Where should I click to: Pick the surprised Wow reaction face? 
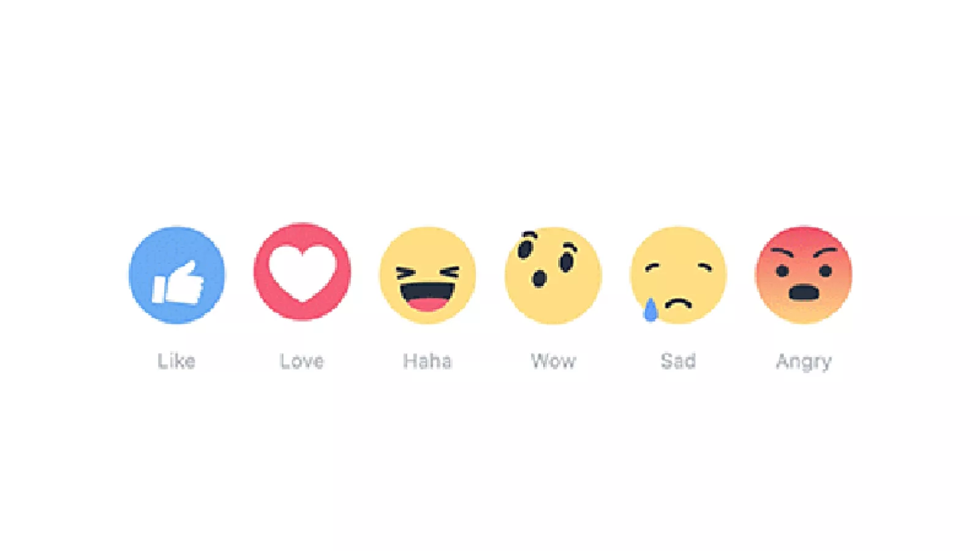pos(553,275)
